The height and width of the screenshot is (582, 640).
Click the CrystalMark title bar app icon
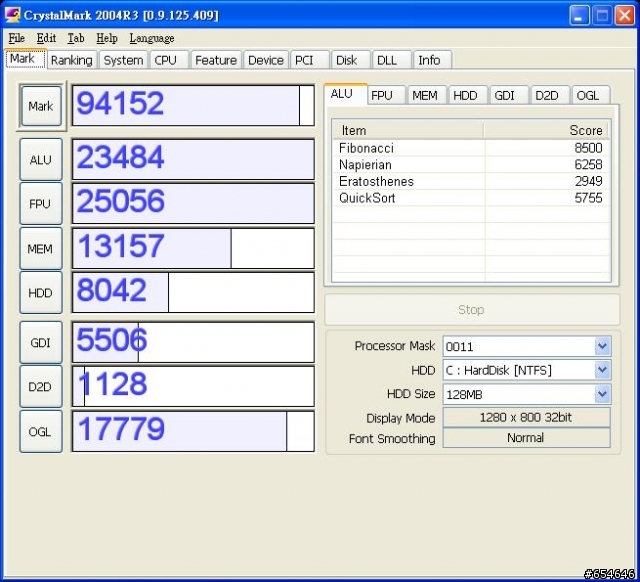pyautogui.click(x=11, y=15)
